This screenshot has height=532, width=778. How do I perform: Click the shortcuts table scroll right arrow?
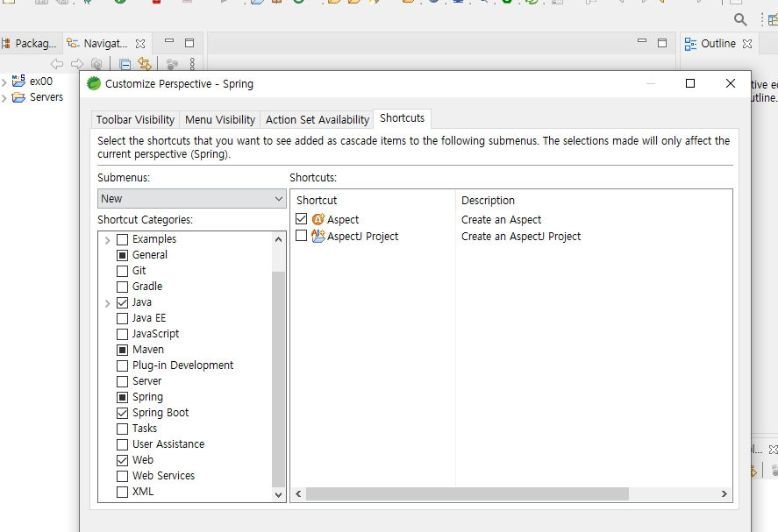point(724,493)
